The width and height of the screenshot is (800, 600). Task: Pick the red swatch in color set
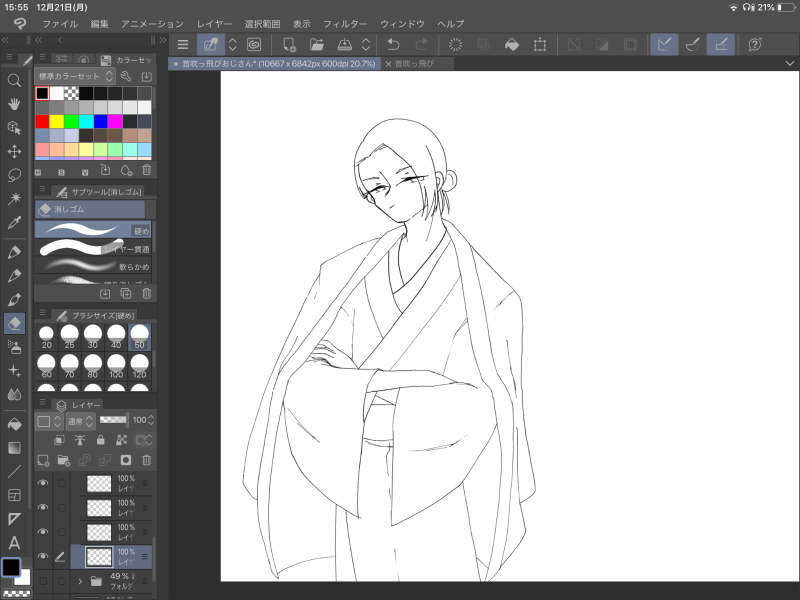[x=42, y=121]
